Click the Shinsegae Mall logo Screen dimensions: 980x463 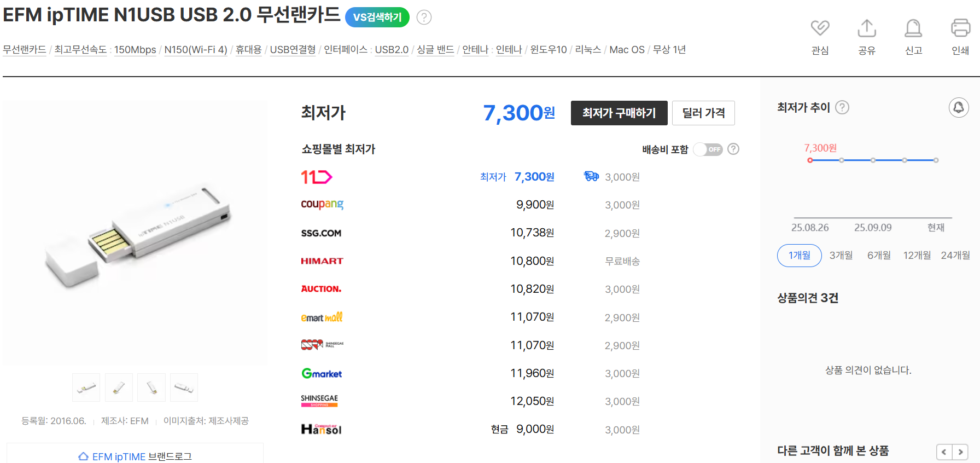point(322,345)
